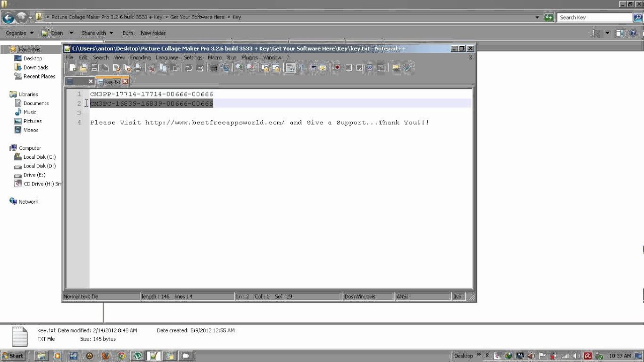Click the Copy icon in Notepad++ toolbar
This screenshot has width=644, height=362.
[x=163, y=68]
